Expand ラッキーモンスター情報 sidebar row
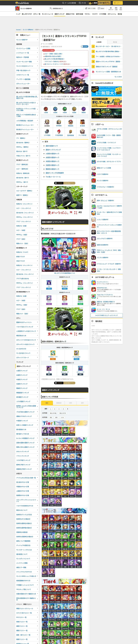 coord(27,62)
